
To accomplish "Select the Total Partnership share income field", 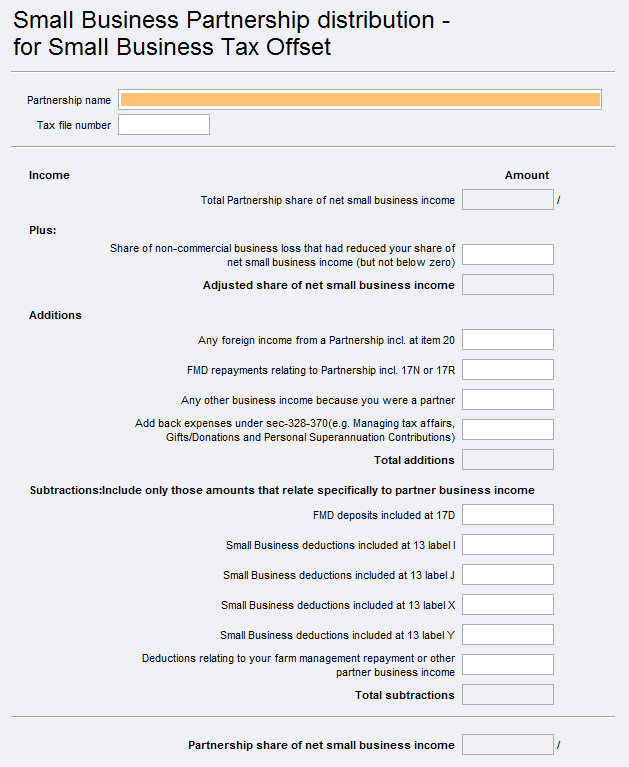I will [x=507, y=200].
